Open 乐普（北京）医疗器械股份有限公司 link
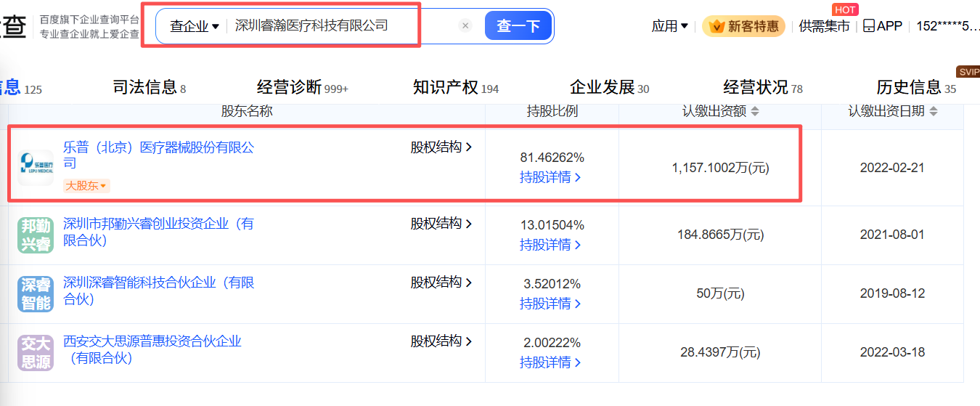This screenshot has width=980, height=406. [159, 155]
